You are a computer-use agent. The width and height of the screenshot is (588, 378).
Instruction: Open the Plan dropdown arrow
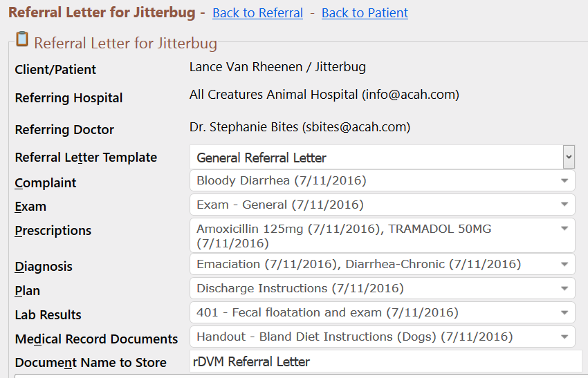click(564, 288)
